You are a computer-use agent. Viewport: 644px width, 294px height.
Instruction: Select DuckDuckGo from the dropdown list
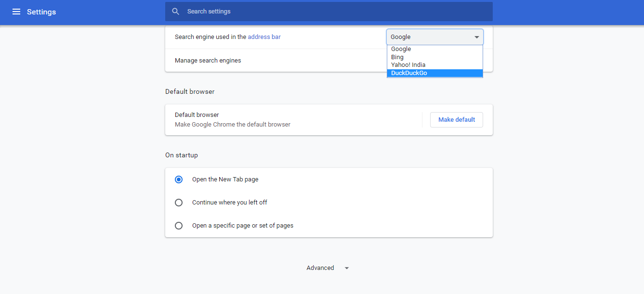click(435, 73)
